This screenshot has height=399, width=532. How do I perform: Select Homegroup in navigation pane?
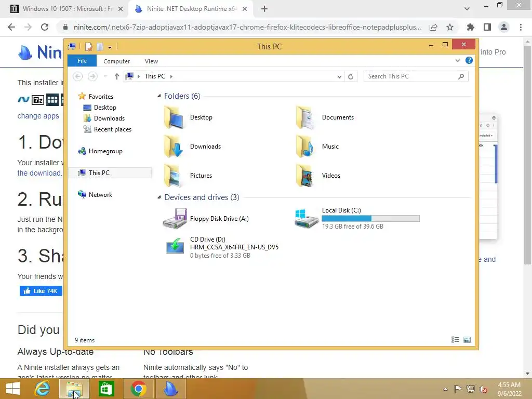click(105, 151)
